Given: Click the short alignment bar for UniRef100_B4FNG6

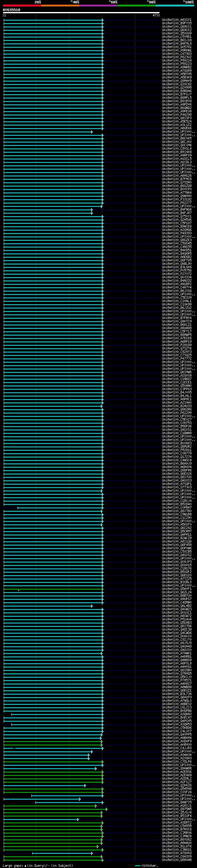Looking at the screenshot, I should [x=48, y=210].
